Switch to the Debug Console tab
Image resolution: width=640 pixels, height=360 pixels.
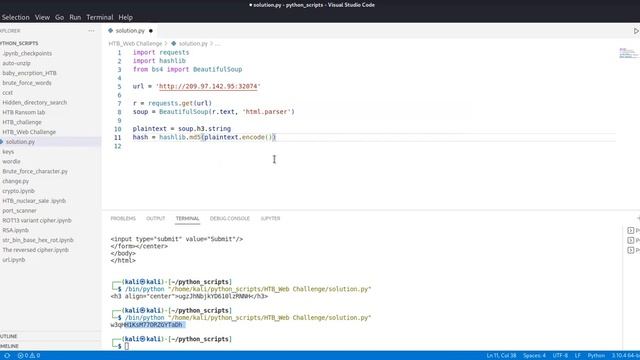click(229, 218)
